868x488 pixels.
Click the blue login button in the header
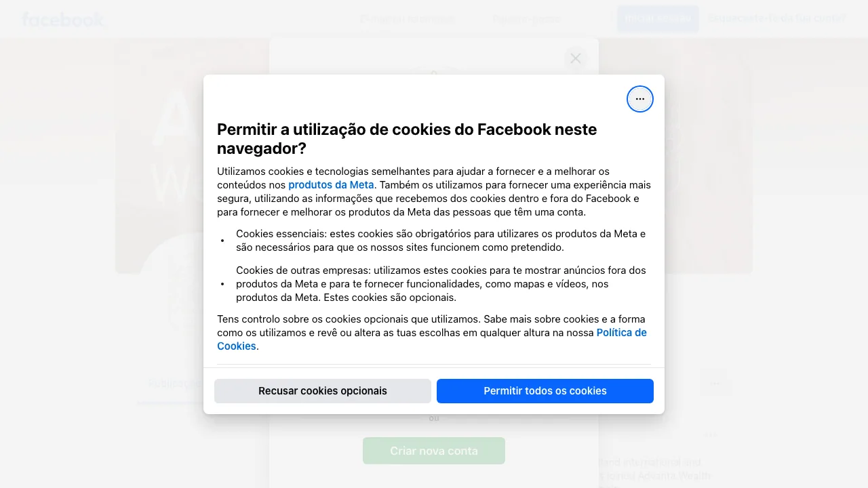658,19
